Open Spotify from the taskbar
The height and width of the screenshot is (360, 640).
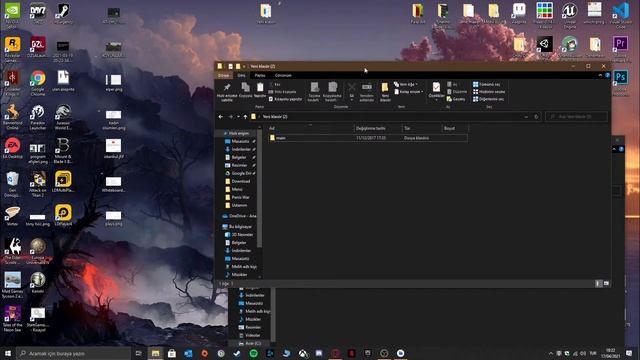[253, 353]
